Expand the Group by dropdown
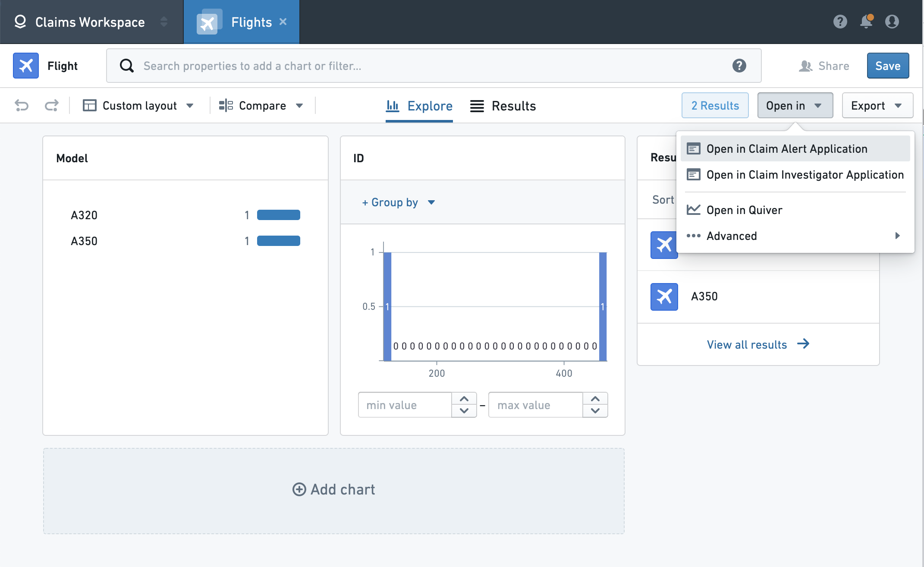 399,202
